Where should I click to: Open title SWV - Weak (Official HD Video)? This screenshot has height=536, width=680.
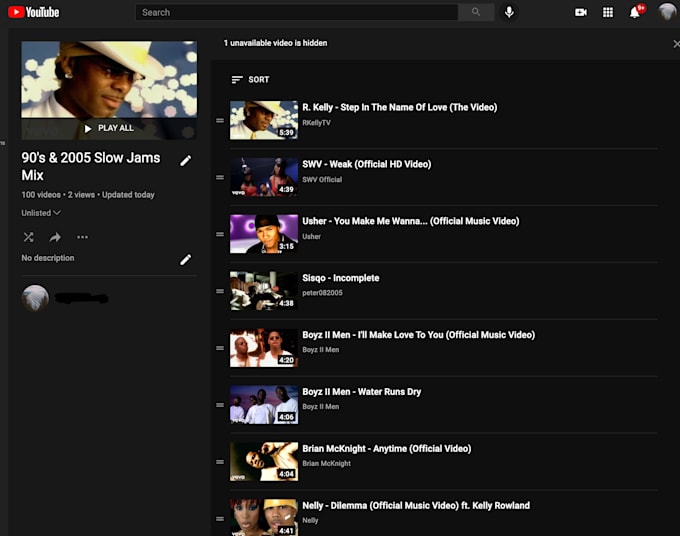click(366, 164)
